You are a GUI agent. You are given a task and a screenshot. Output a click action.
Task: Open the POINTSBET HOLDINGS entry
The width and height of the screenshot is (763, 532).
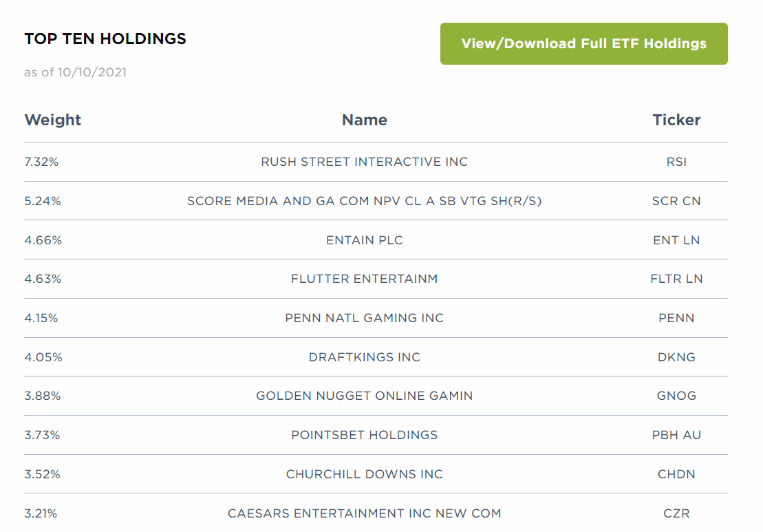pyautogui.click(x=364, y=435)
